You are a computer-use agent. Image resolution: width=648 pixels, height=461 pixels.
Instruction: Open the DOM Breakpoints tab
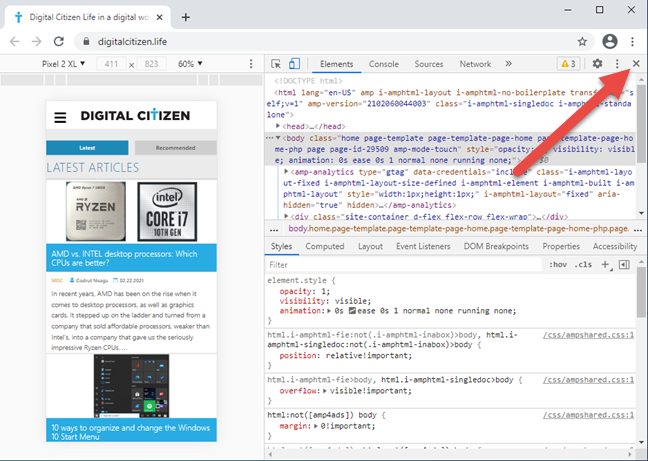(496, 246)
